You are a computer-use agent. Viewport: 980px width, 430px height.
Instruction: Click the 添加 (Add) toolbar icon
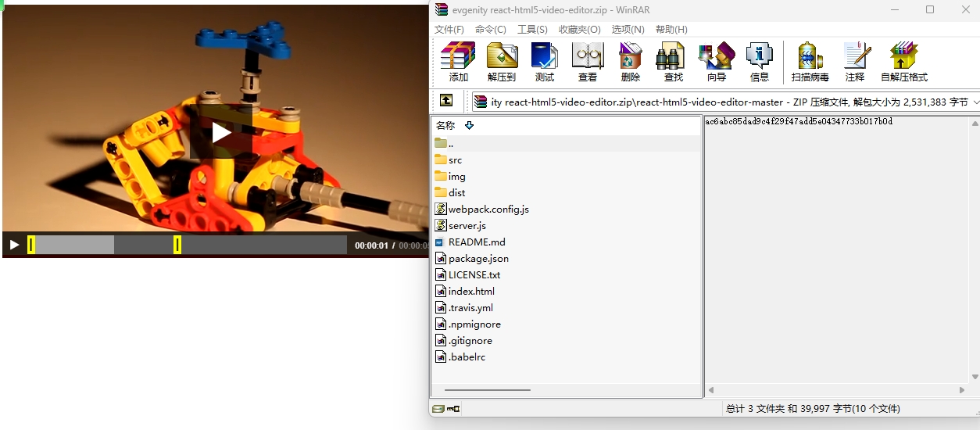(x=458, y=56)
